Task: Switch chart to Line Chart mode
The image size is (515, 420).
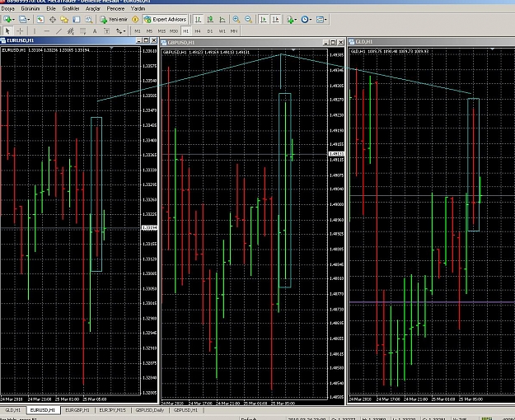Action: (222, 20)
